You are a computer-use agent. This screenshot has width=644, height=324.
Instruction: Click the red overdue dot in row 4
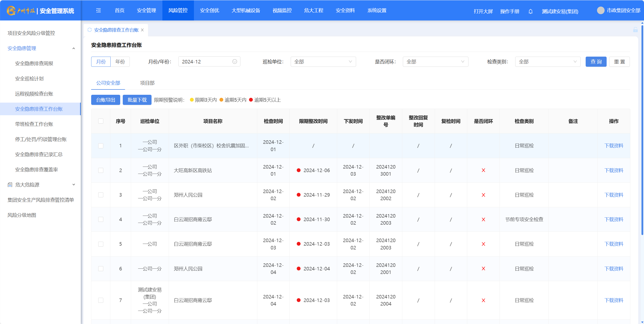pos(299,219)
